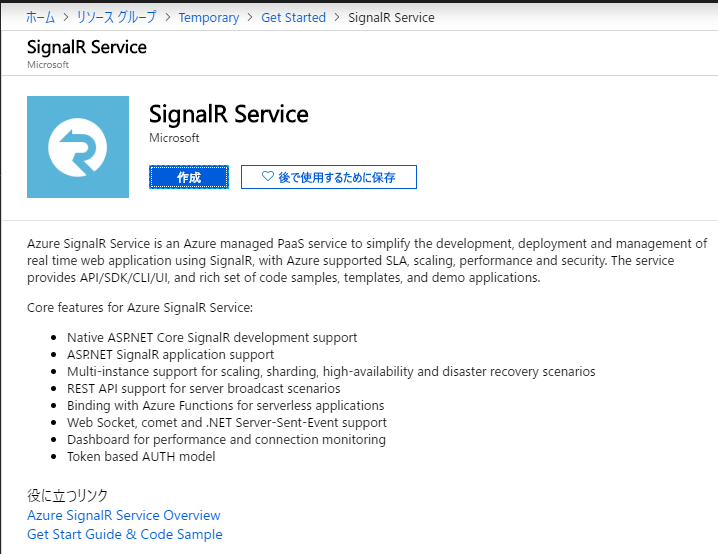Viewport: 718px width, 554px height.
Task: Go to ホーム in the breadcrumb
Action: (x=40, y=17)
